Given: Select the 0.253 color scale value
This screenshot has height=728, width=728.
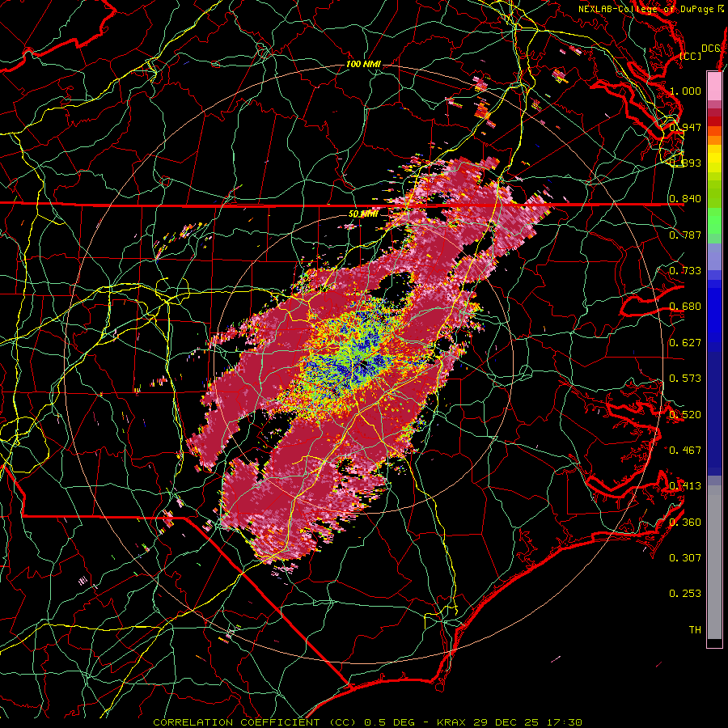Looking at the screenshot, I should [685, 594].
